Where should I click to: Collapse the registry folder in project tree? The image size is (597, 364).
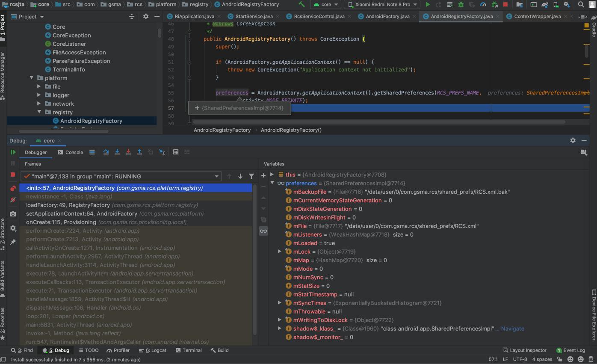pos(39,112)
